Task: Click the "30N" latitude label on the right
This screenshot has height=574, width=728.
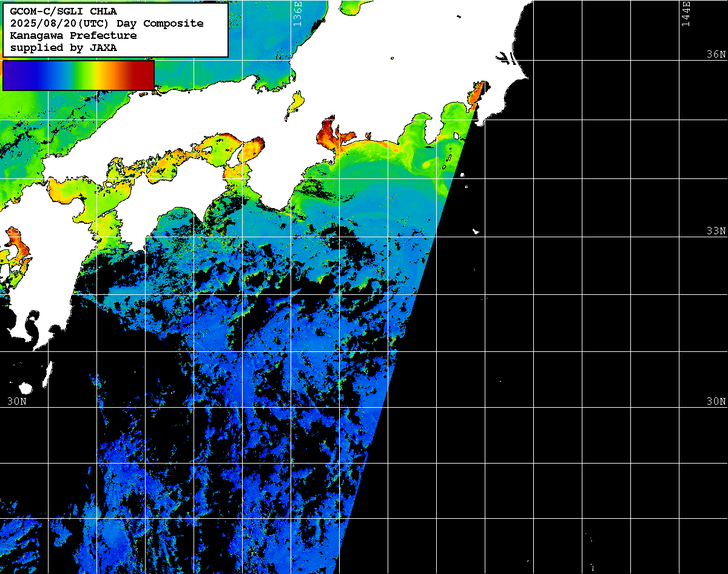Action: [716, 402]
